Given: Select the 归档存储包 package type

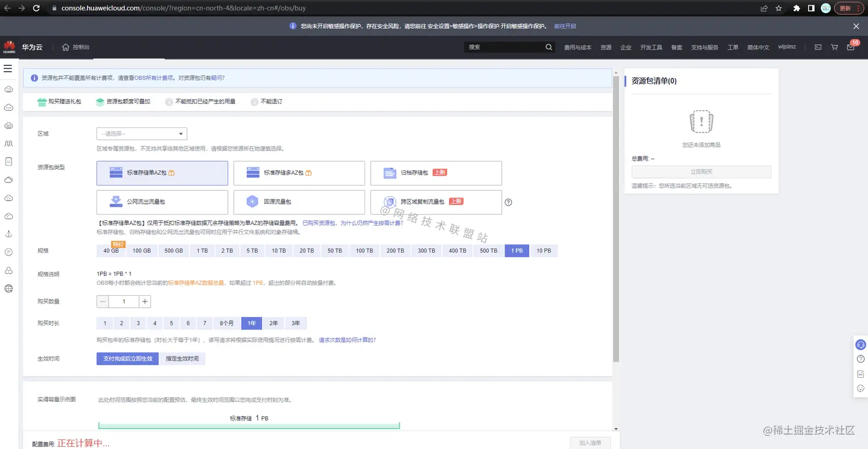Looking at the screenshot, I should pos(436,173).
